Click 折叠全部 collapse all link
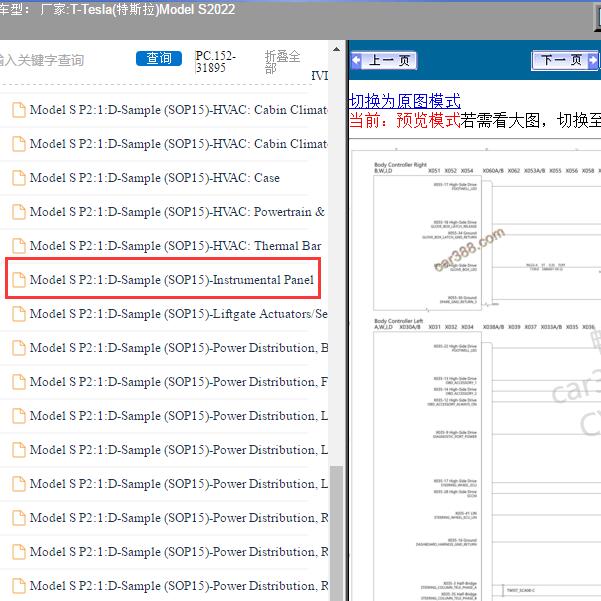 (282, 62)
